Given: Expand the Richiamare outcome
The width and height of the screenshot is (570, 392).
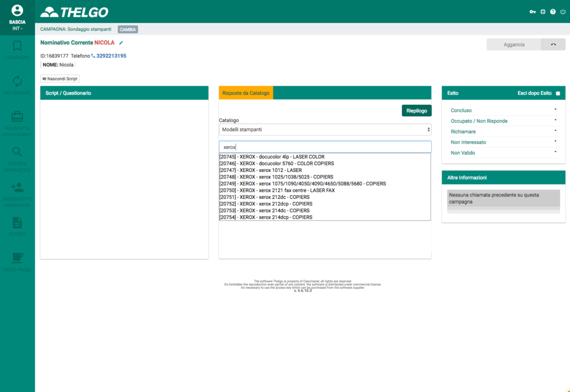Looking at the screenshot, I should point(503,132).
